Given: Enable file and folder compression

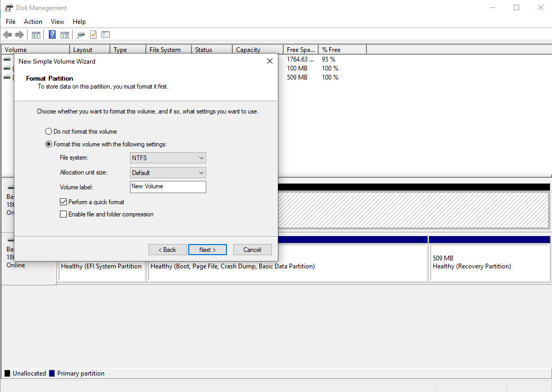Looking at the screenshot, I should coord(63,214).
